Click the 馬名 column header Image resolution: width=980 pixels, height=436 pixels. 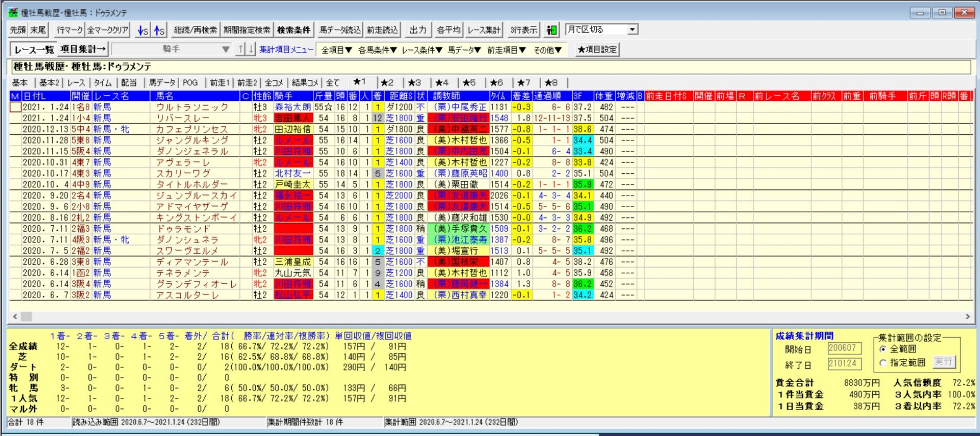[x=194, y=96]
